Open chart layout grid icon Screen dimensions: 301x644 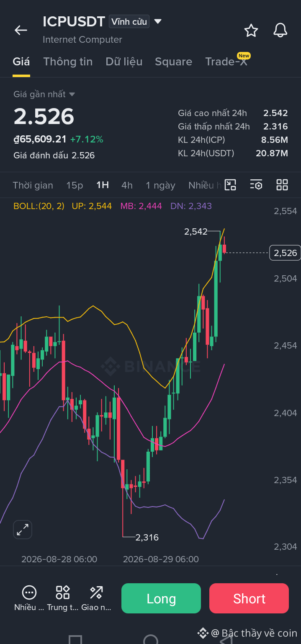pyautogui.click(x=282, y=185)
